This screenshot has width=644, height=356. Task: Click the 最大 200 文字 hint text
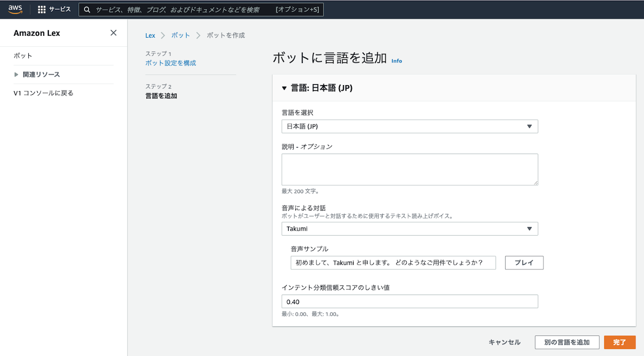pos(300,191)
